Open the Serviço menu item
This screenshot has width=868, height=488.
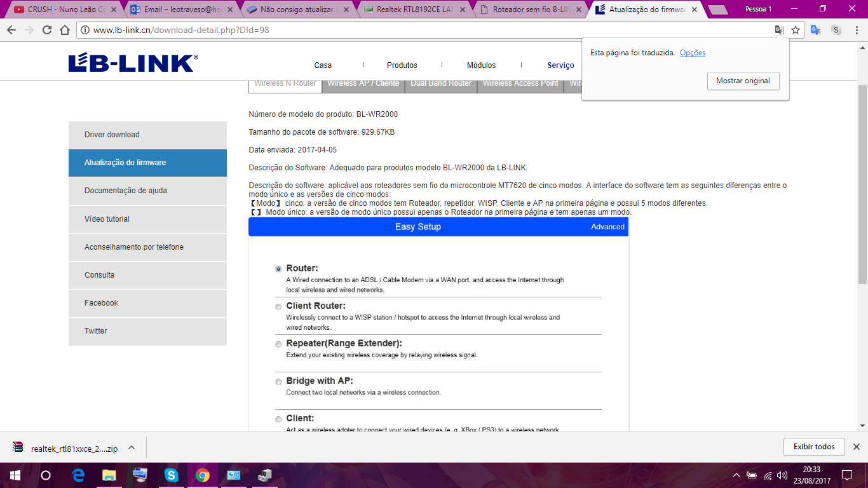(x=561, y=65)
